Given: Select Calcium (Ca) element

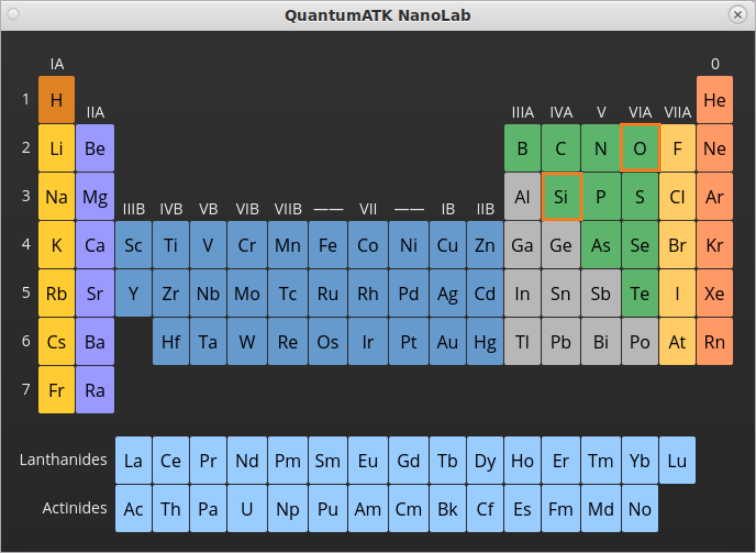Looking at the screenshot, I should pos(95,245).
